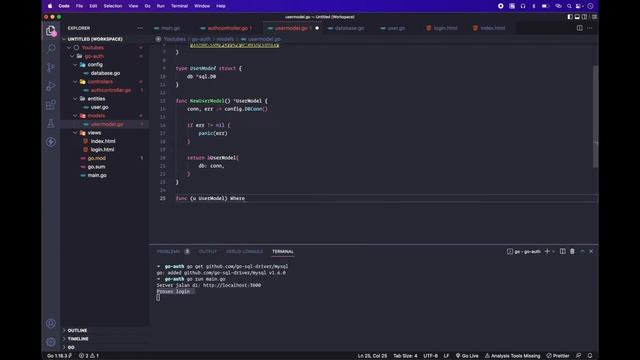Viewport: 640px width, 360px height.
Task: Click the terminal input cursor area
Action: coord(158,298)
